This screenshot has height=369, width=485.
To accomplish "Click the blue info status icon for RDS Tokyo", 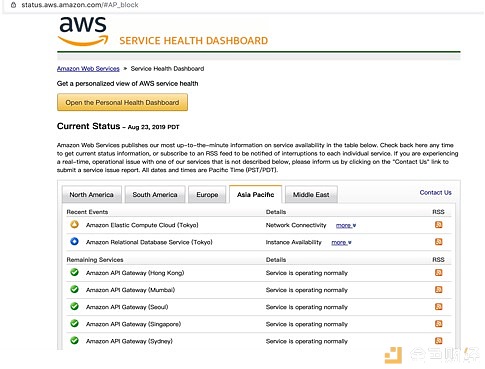I will pos(74,241).
